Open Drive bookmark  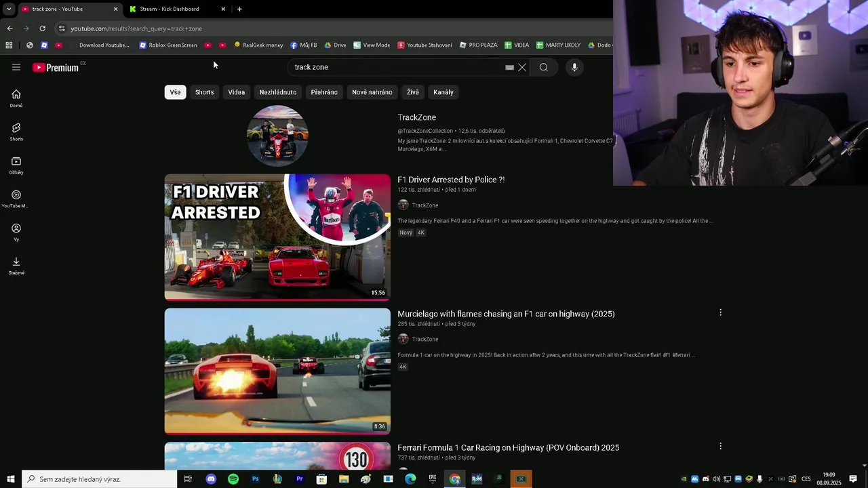(335, 45)
